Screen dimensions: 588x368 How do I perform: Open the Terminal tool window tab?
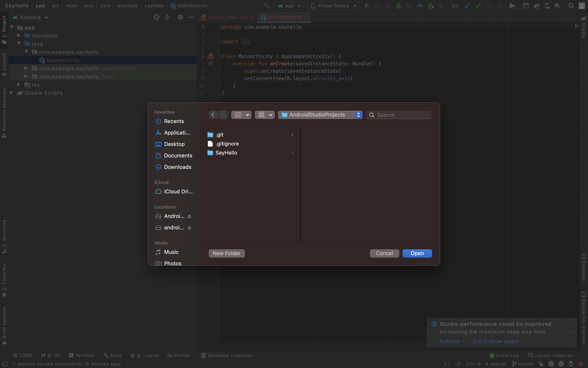[82, 355]
